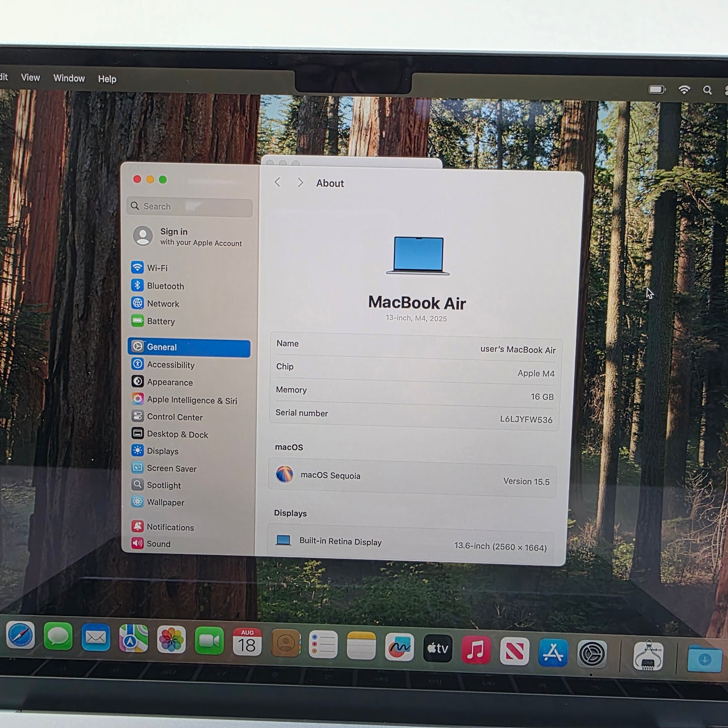The width and height of the screenshot is (728, 728).
Task: Open the Help menu
Action: click(x=107, y=79)
